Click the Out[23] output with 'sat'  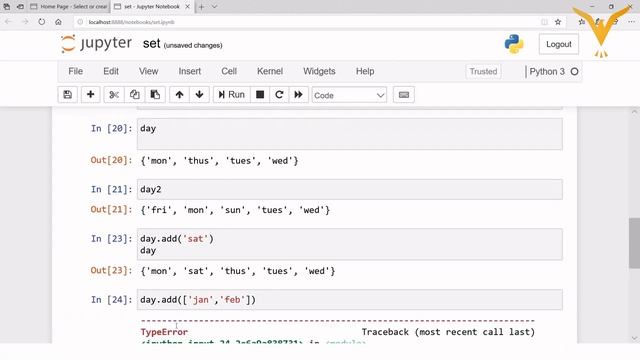238,271
